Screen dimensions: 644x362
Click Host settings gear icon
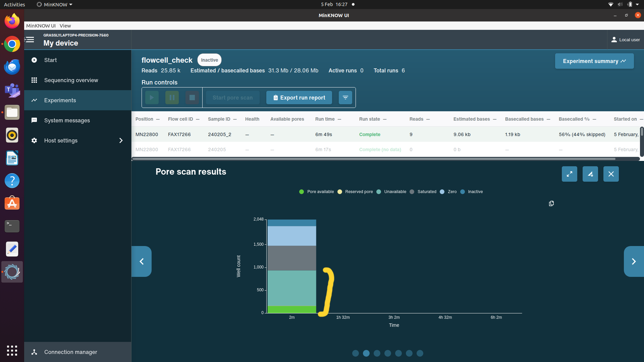[34, 140]
